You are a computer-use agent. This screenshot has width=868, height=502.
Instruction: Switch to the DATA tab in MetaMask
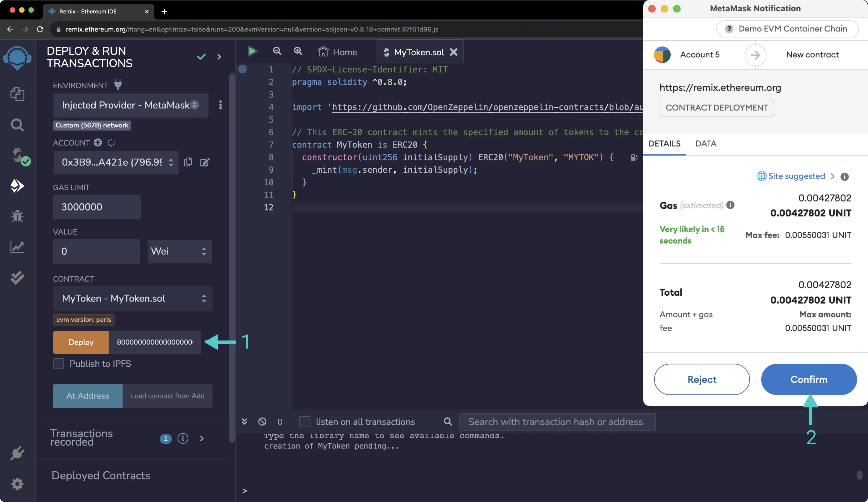click(x=707, y=143)
